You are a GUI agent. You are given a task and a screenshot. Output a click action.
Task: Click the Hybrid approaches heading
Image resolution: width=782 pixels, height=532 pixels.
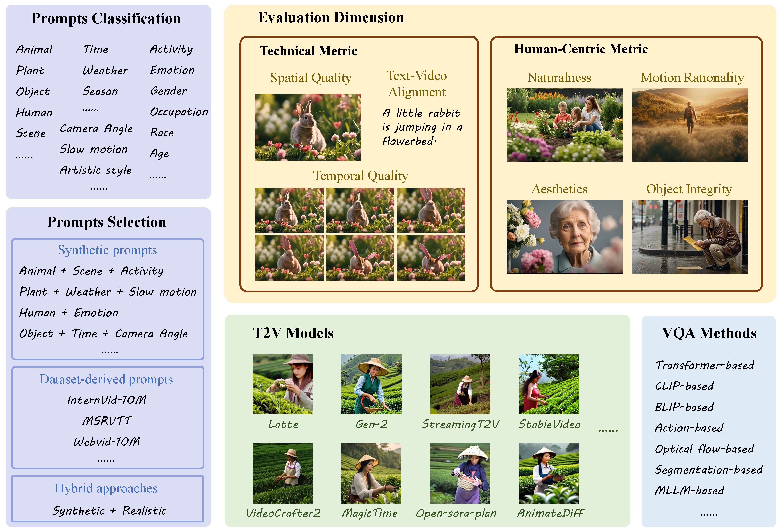[106, 488]
